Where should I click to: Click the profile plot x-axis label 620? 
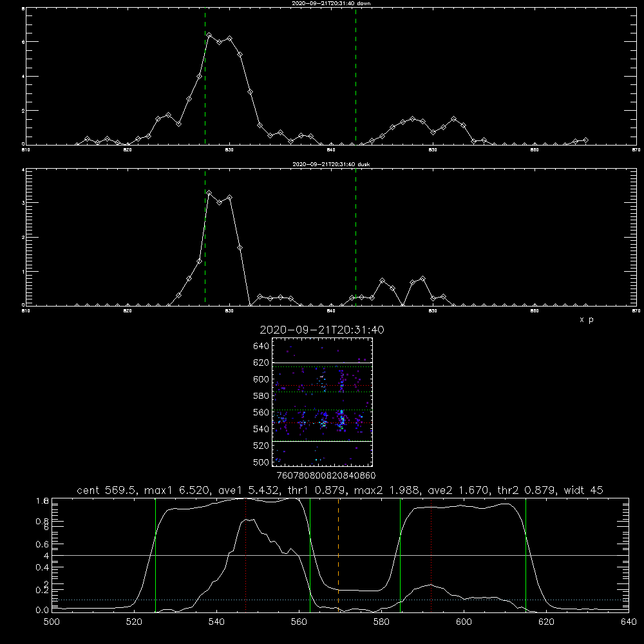pyautogui.click(x=547, y=622)
